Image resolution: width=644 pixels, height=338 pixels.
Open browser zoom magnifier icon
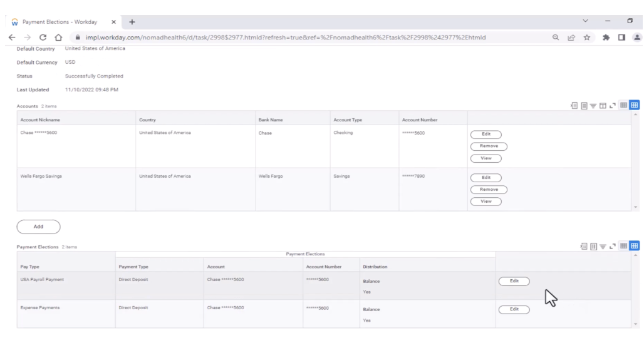click(x=555, y=38)
